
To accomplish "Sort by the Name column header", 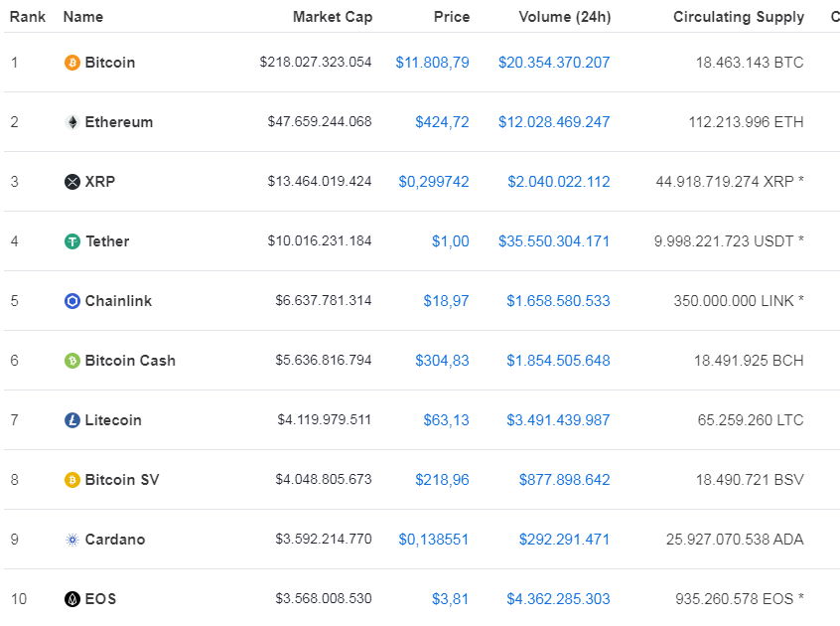I will click(x=83, y=17).
